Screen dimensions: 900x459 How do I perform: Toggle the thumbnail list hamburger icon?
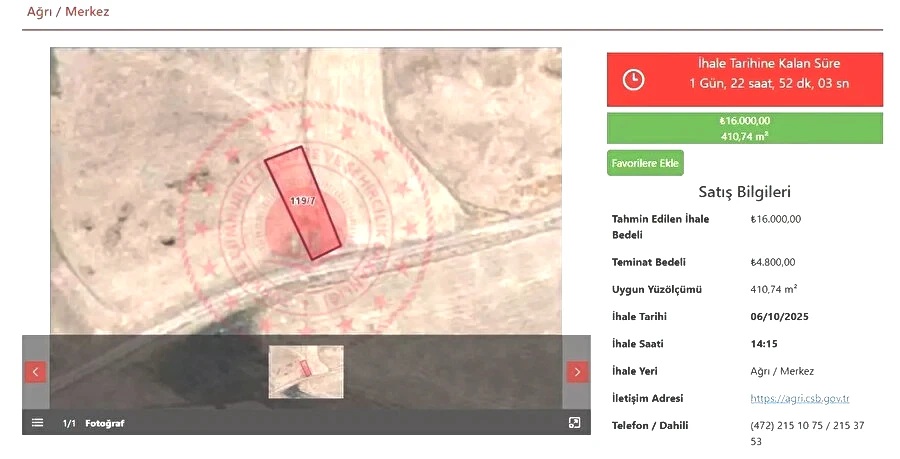coord(37,423)
